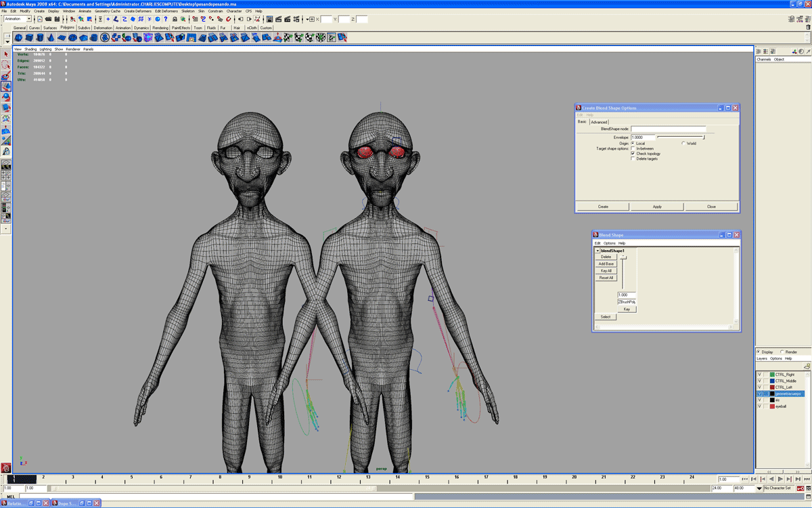Choose the Paint Selection tool
The image size is (812, 508).
coord(6,76)
